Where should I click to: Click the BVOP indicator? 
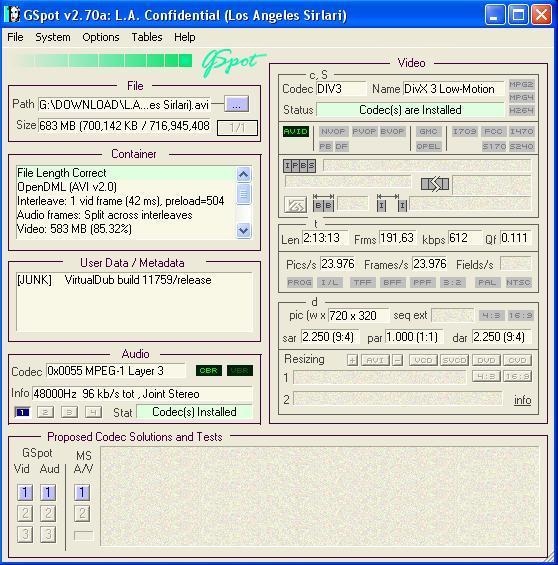click(392, 132)
